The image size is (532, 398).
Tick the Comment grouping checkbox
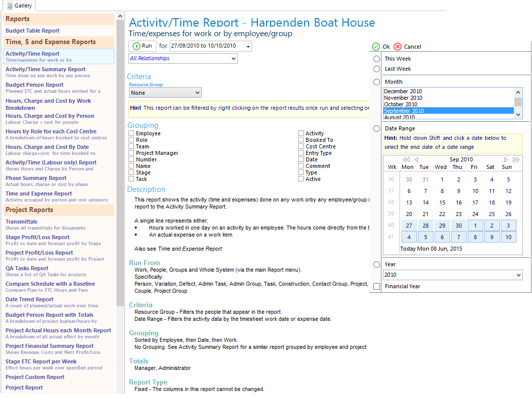301,166
